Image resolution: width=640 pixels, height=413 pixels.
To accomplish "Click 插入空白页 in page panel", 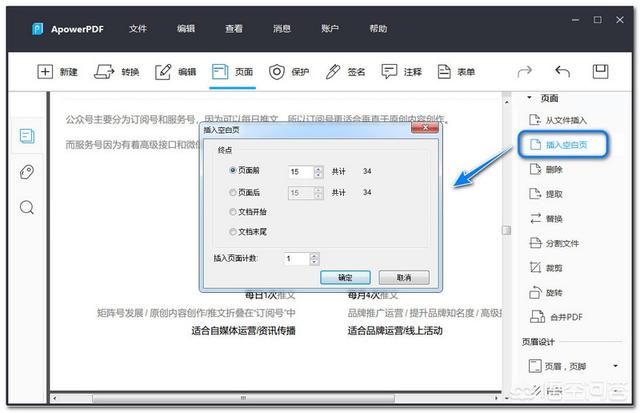I will pyautogui.click(x=563, y=144).
